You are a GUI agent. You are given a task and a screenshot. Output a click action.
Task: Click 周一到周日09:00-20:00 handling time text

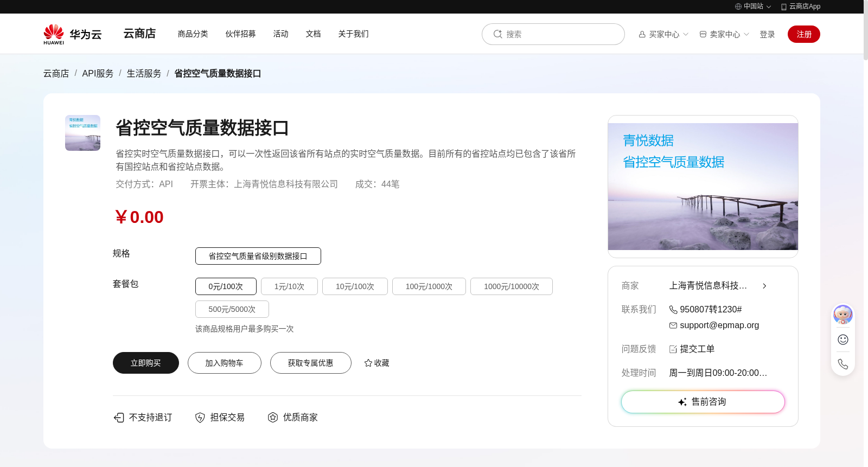pos(718,373)
